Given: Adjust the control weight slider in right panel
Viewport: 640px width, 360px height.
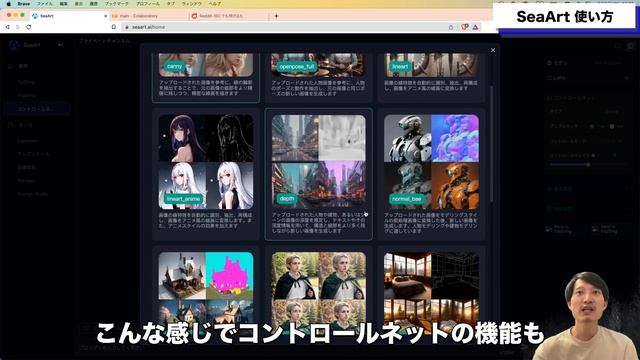Looking at the screenshot, I should point(588,164).
